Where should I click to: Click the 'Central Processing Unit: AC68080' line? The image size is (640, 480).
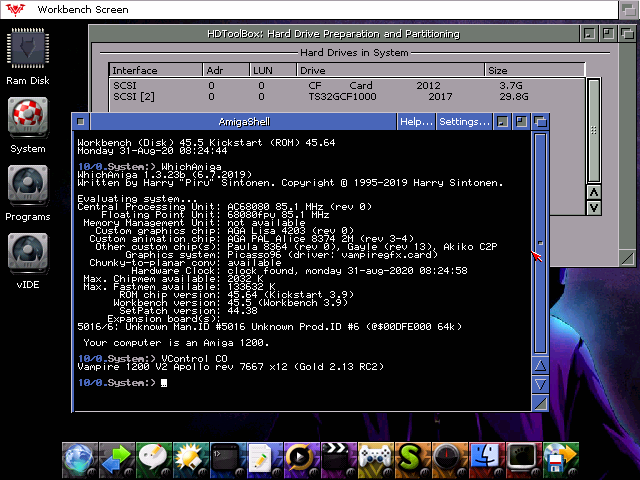point(224,207)
